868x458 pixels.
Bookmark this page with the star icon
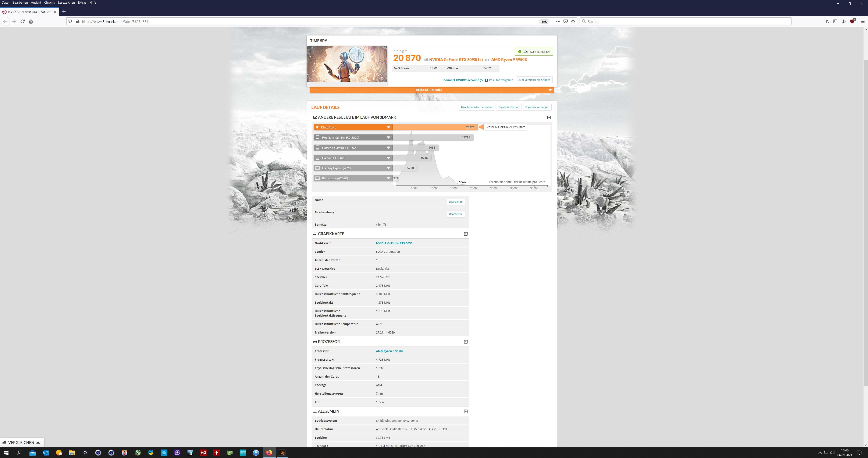coord(573,21)
